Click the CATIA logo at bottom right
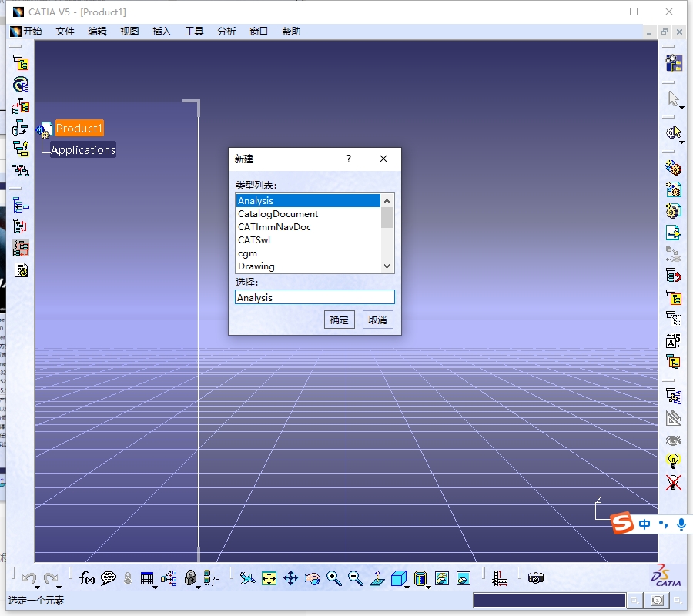 point(665,575)
